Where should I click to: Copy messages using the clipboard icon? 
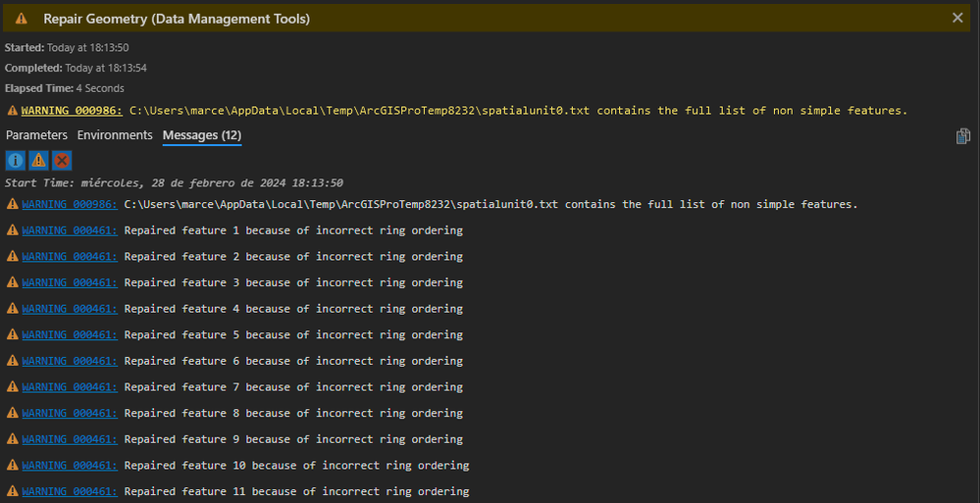962,136
